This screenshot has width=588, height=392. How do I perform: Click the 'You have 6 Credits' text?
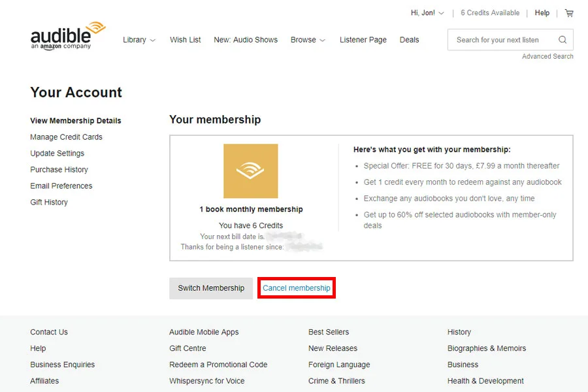(251, 225)
